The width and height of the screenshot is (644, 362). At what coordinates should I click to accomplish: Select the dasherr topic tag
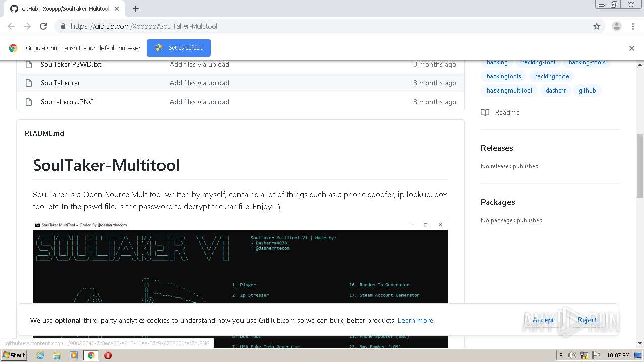tap(556, 90)
